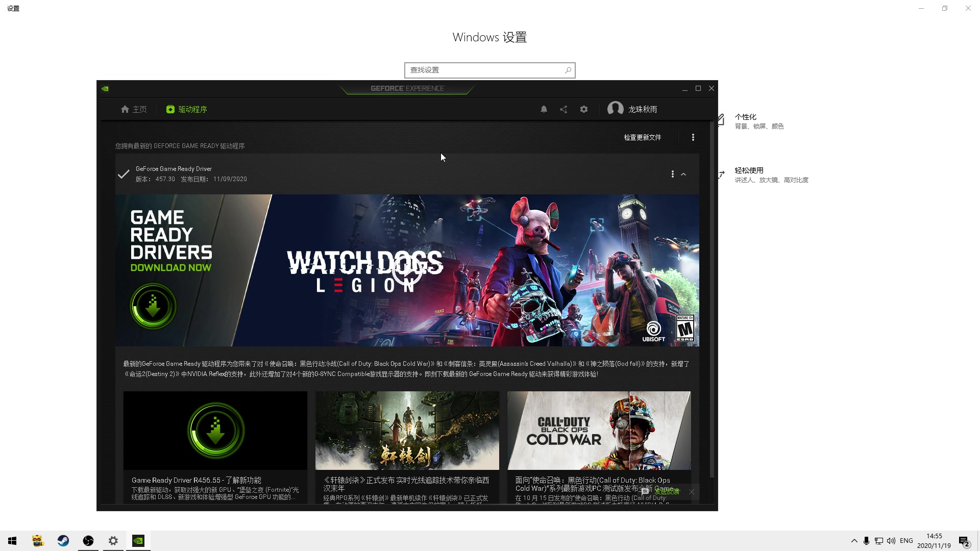The image size is (980, 551).
Task: Open driver entry three-dot menu
Action: point(672,174)
